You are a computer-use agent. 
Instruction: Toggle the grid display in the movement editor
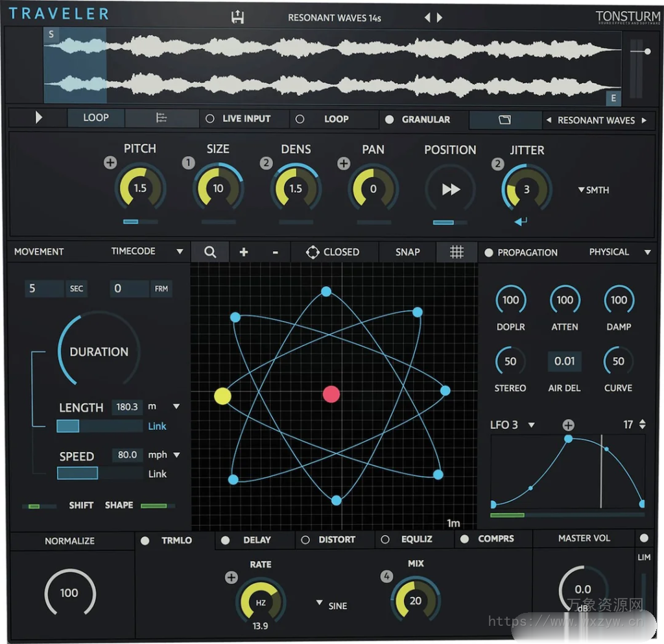point(456,252)
